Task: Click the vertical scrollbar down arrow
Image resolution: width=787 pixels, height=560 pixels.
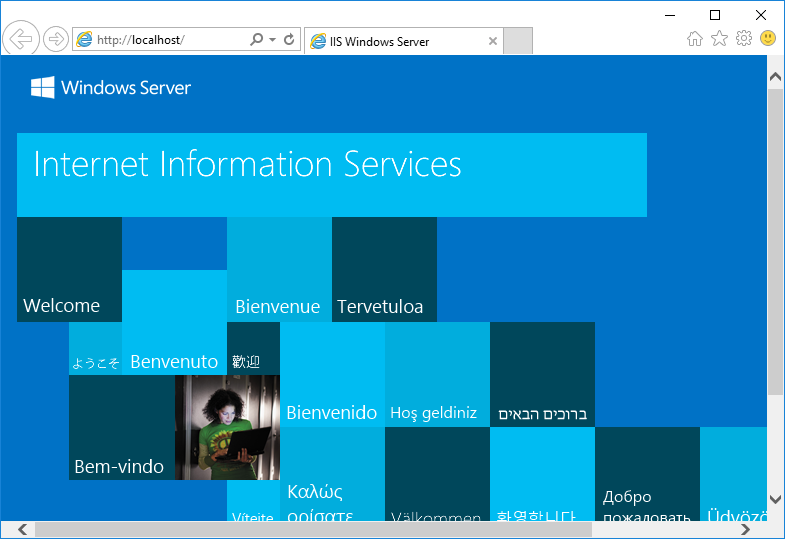Action: (x=775, y=499)
